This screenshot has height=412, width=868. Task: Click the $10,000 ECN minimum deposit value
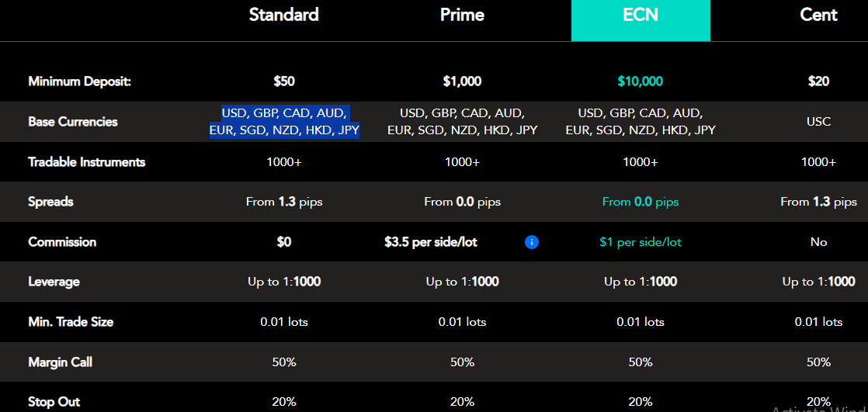click(641, 81)
